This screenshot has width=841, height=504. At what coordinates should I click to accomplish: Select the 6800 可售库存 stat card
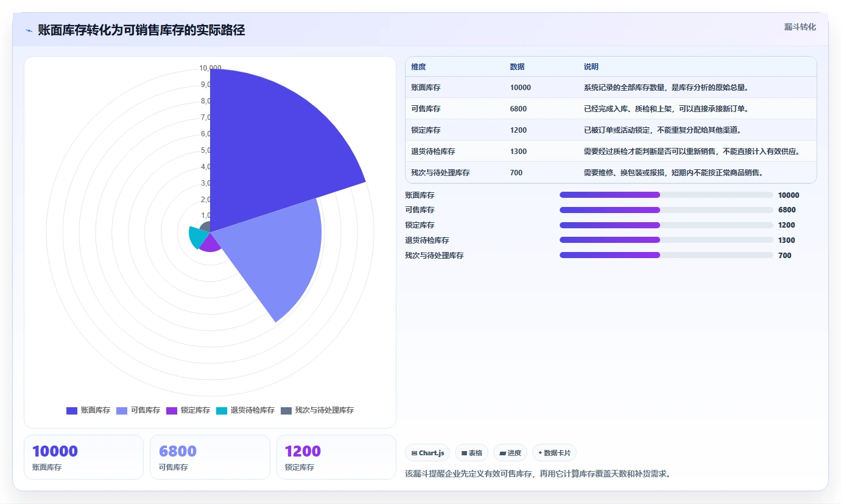[209, 457]
